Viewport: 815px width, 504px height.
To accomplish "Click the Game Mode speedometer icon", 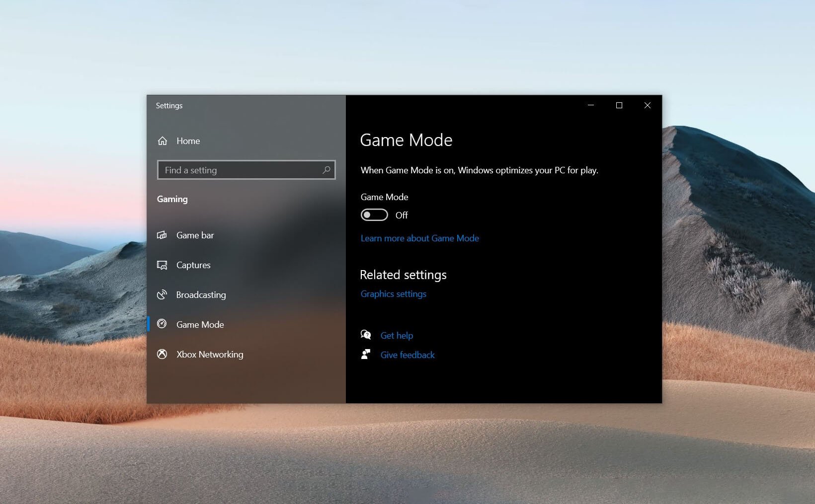I will [x=162, y=324].
